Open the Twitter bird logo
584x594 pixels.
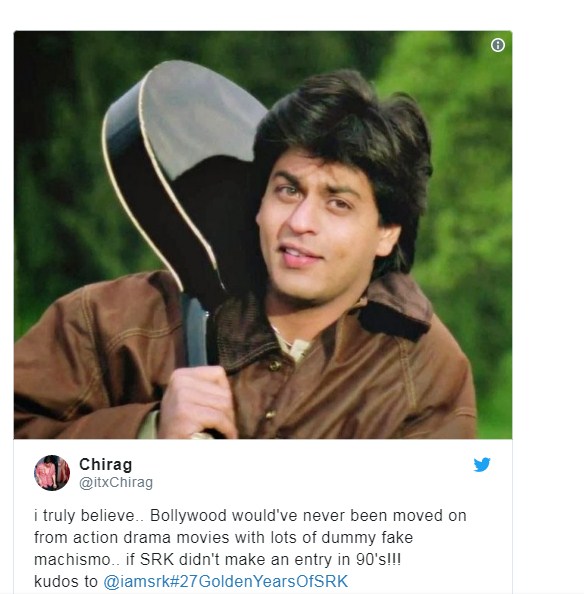click(481, 464)
